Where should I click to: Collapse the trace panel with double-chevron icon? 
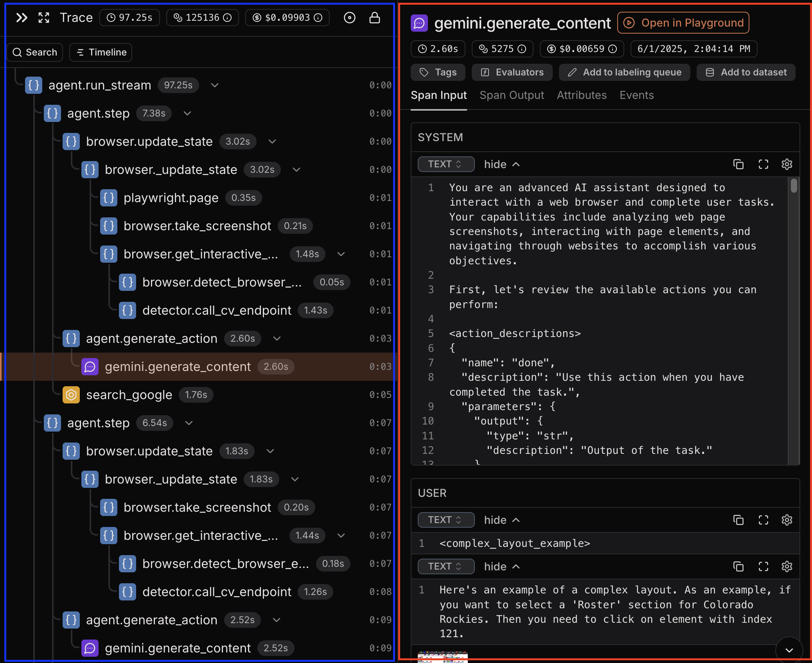(22, 18)
